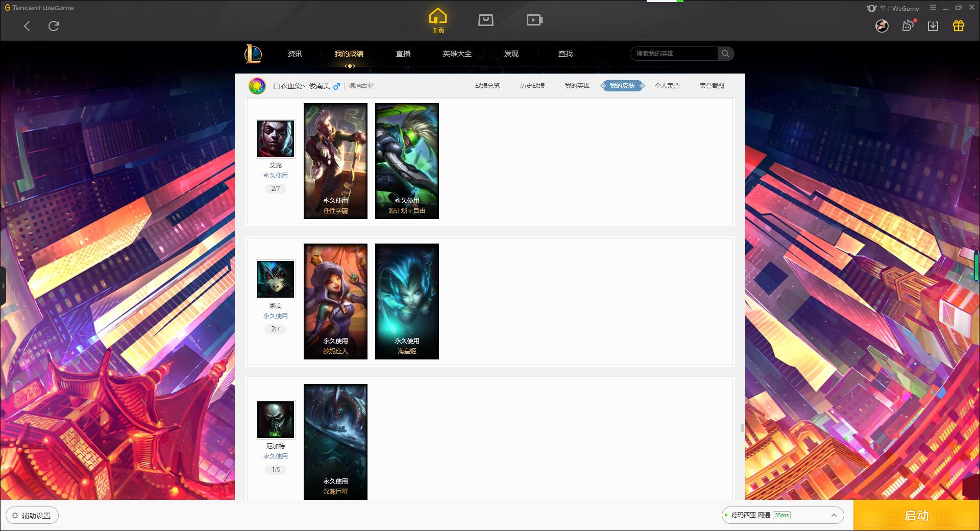Open the 资讯 menu
Image resolution: width=980 pixels, height=531 pixels.
pyautogui.click(x=295, y=54)
